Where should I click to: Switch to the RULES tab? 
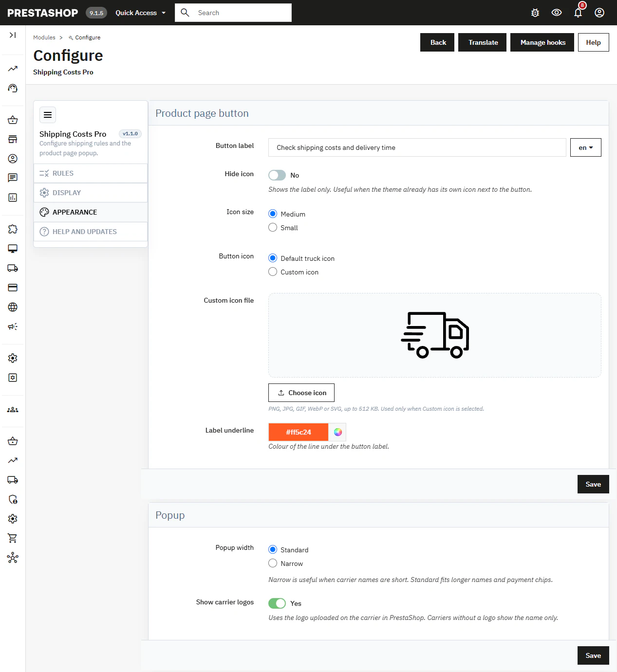91,173
